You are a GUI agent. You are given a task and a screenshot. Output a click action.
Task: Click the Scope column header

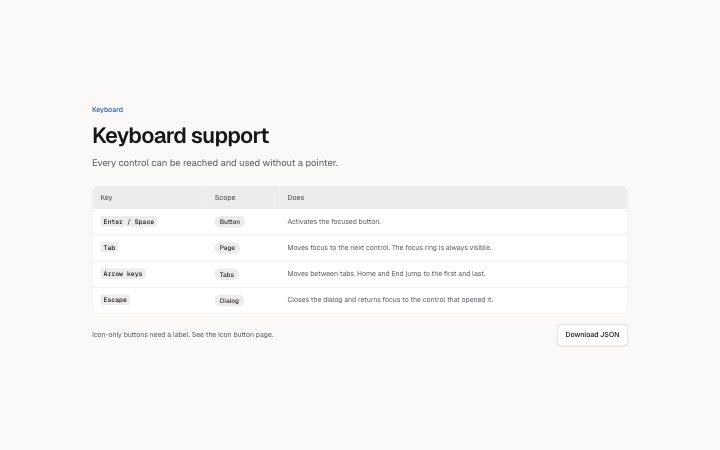[x=225, y=197]
